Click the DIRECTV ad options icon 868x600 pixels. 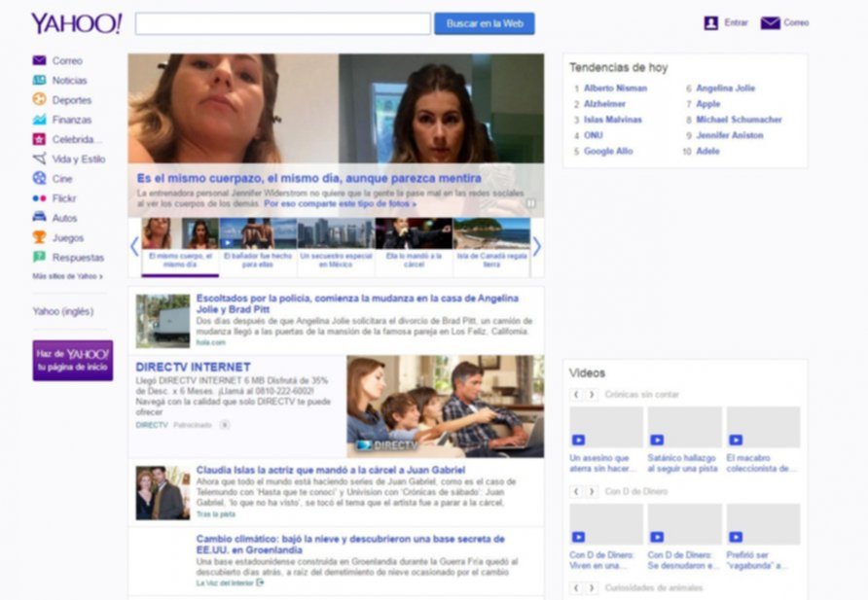point(224,425)
